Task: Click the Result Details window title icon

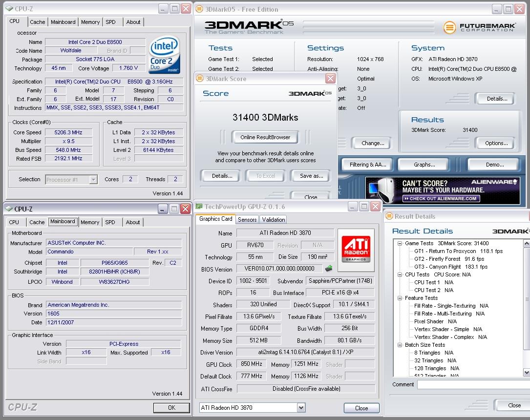Action: (x=389, y=216)
